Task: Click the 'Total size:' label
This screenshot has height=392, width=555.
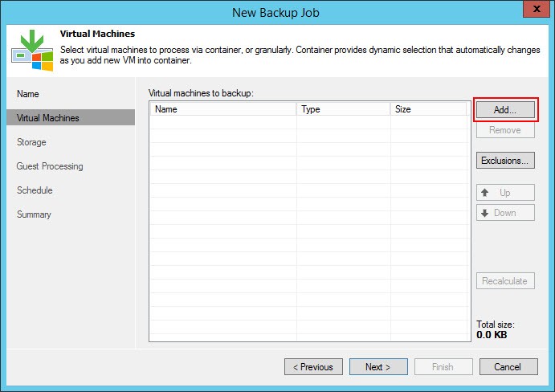Action: tap(496, 325)
